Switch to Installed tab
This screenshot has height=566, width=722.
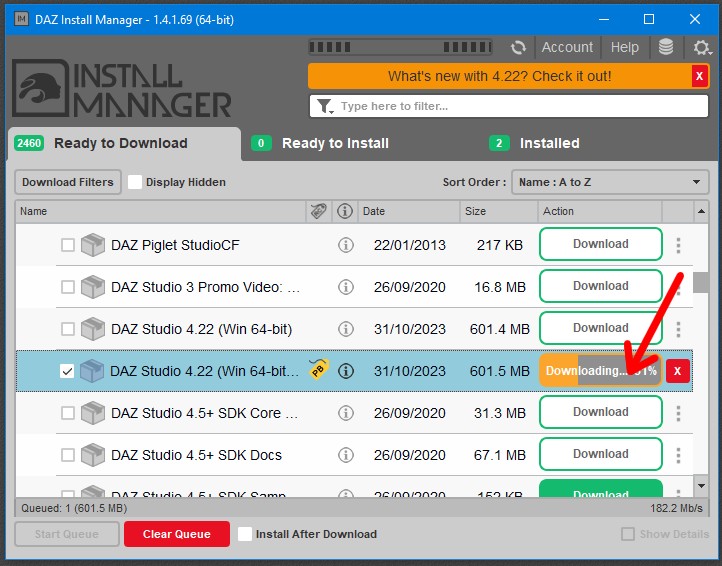(x=534, y=143)
